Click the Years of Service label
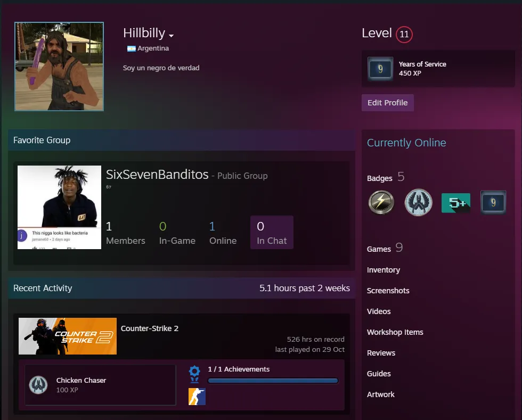 tap(422, 64)
